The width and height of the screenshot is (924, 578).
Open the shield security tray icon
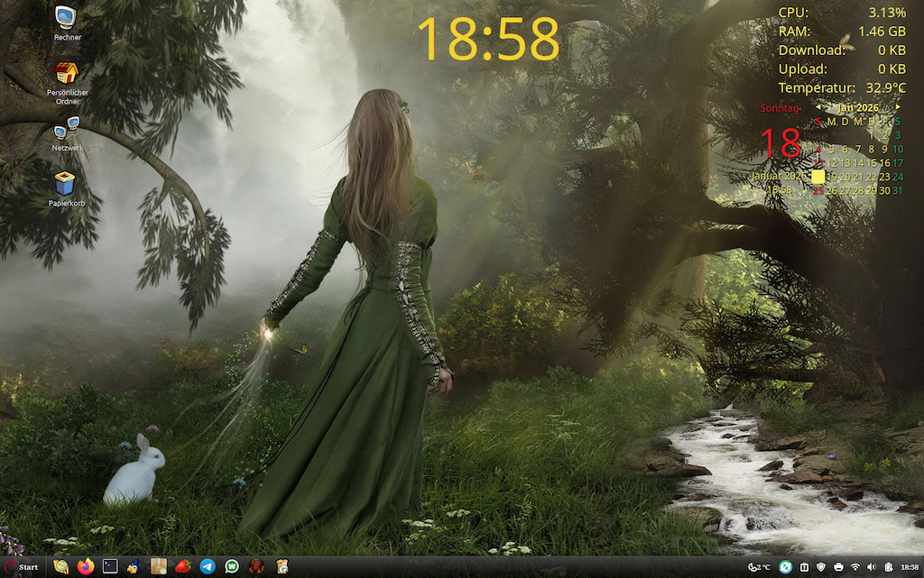coord(822,566)
